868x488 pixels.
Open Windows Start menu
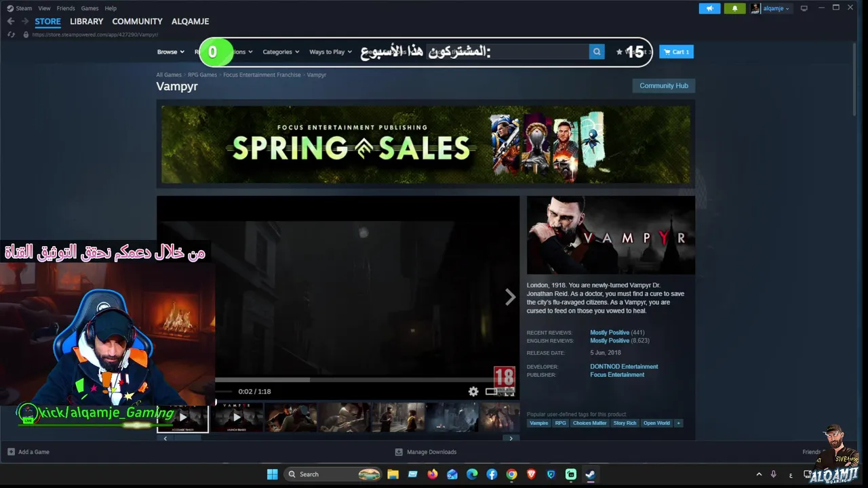272,474
